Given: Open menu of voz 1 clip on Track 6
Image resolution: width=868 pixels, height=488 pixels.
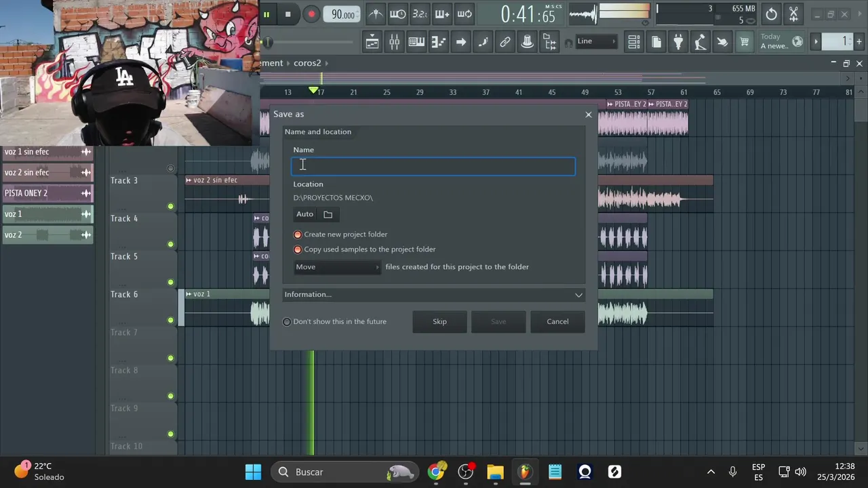Looking at the screenshot, I should pyautogui.click(x=189, y=294).
